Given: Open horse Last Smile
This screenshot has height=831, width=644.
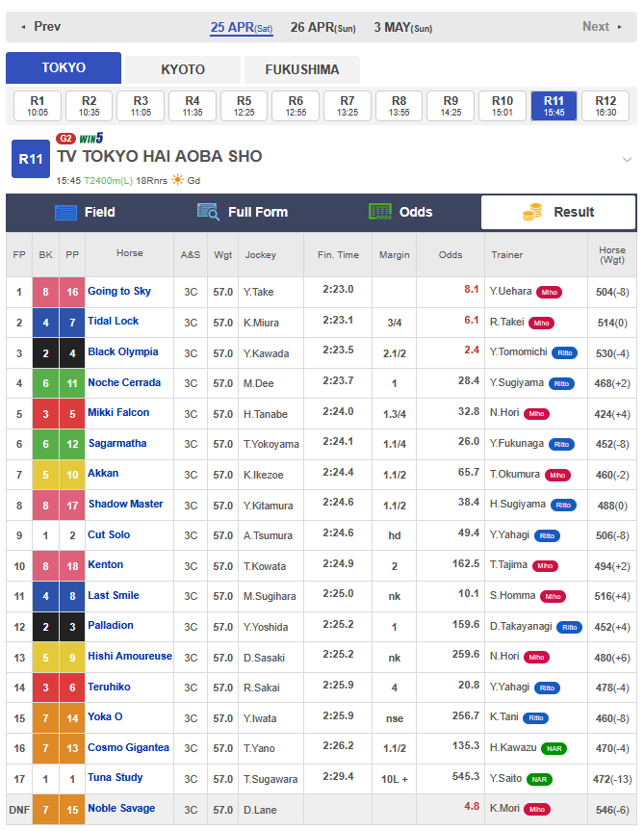Looking at the screenshot, I should (114, 595).
